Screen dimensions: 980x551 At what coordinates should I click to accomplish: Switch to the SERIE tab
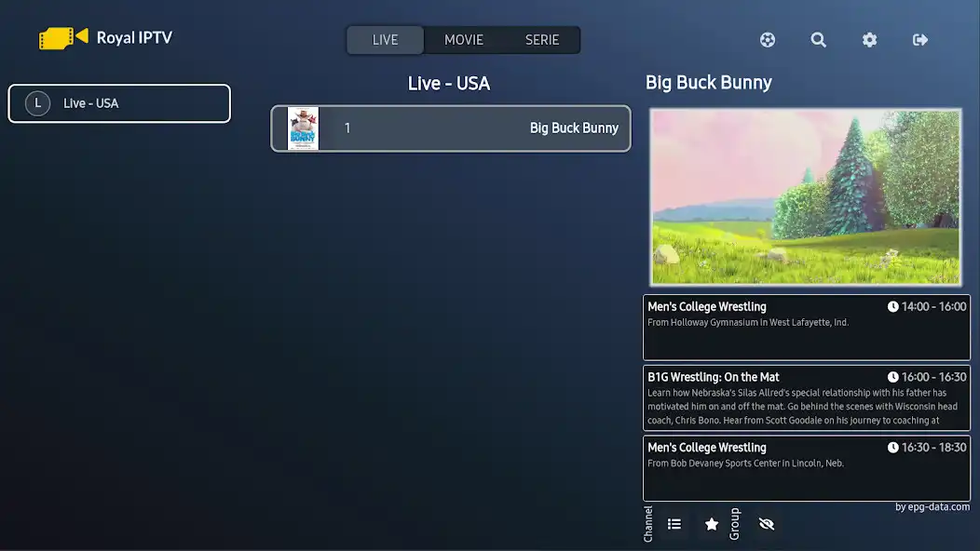542,39
